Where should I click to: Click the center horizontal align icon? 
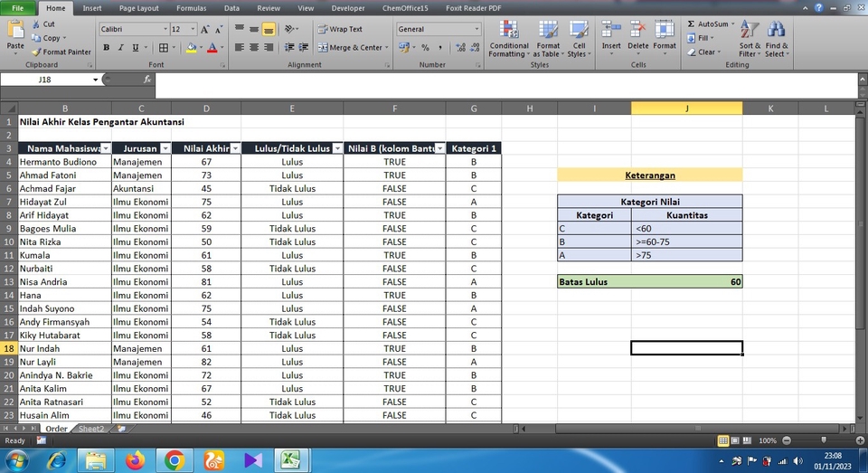[x=254, y=48]
